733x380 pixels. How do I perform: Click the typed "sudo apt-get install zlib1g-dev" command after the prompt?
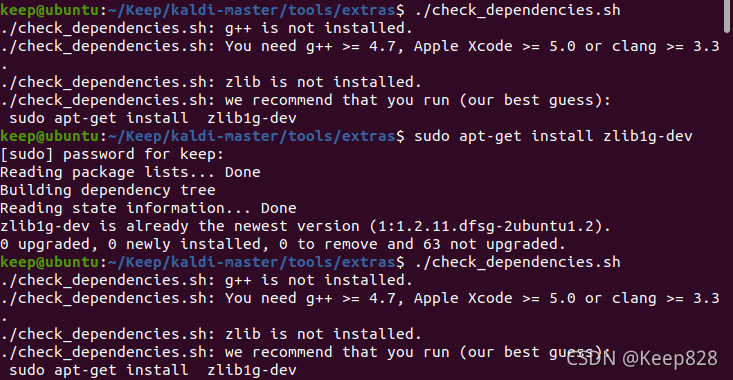coord(553,136)
